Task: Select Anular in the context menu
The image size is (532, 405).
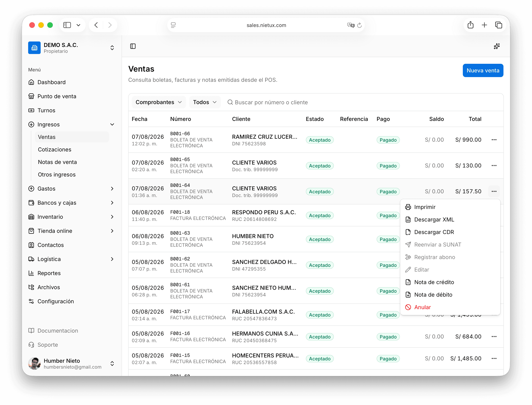Action: pos(450,307)
